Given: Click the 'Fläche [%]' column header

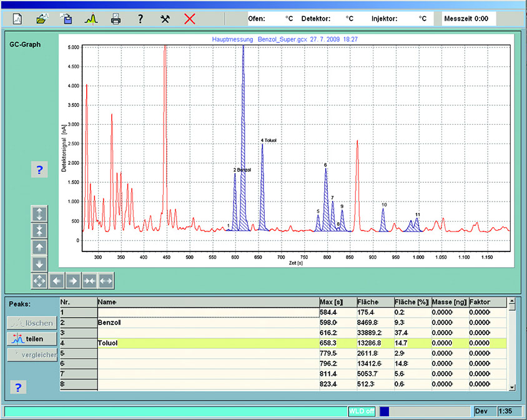Looking at the screenshot, I should [411, 302].
